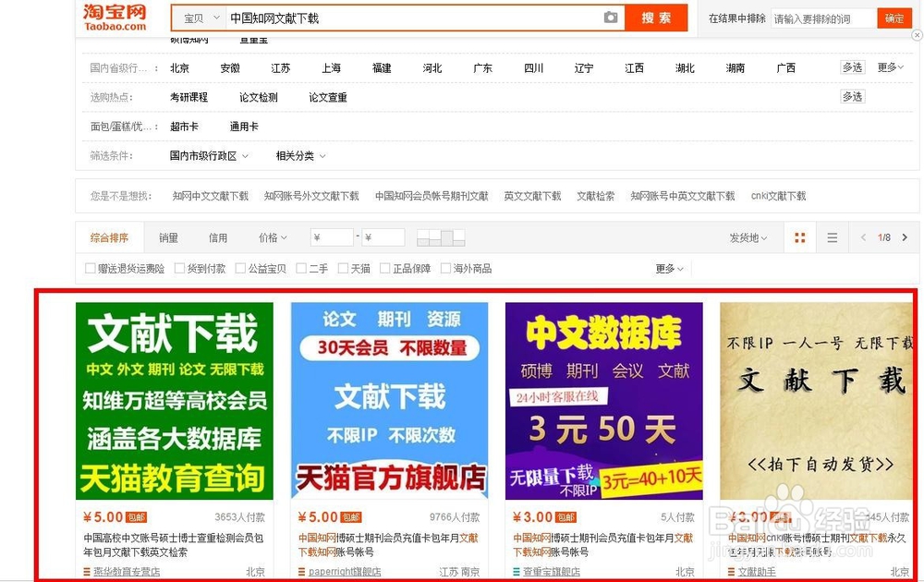The height and width of the screenshot is (582, 924).
Task: Select 论文检测 hot topic
Action: pyautogui.click(x=258, y=97)
